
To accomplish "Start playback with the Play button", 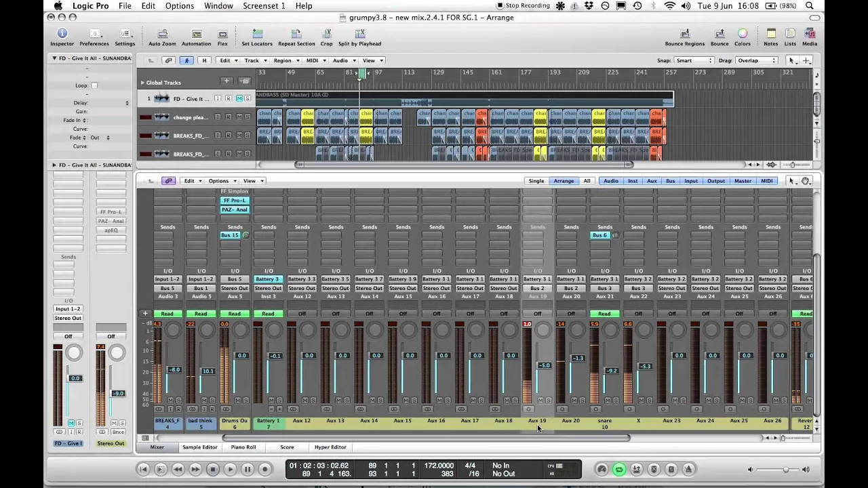I will (x=230, y=469).
